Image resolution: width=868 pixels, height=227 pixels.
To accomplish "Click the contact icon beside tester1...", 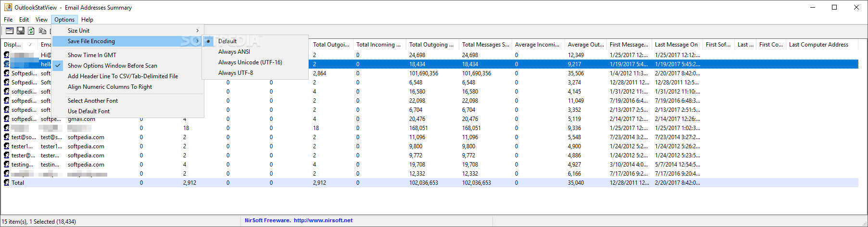I will click(7, 146).
